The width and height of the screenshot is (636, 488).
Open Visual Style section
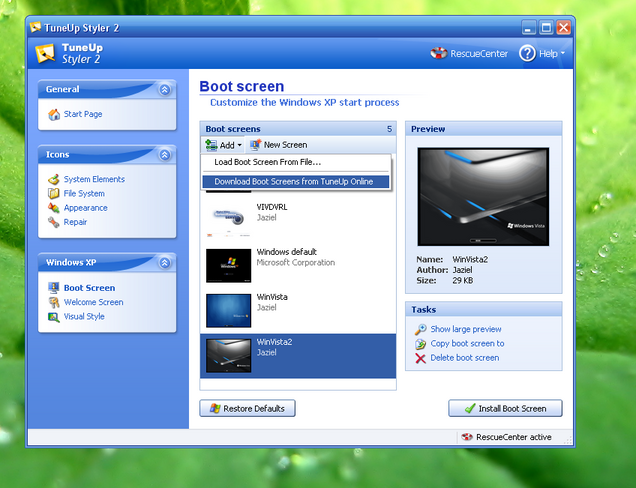84,316
